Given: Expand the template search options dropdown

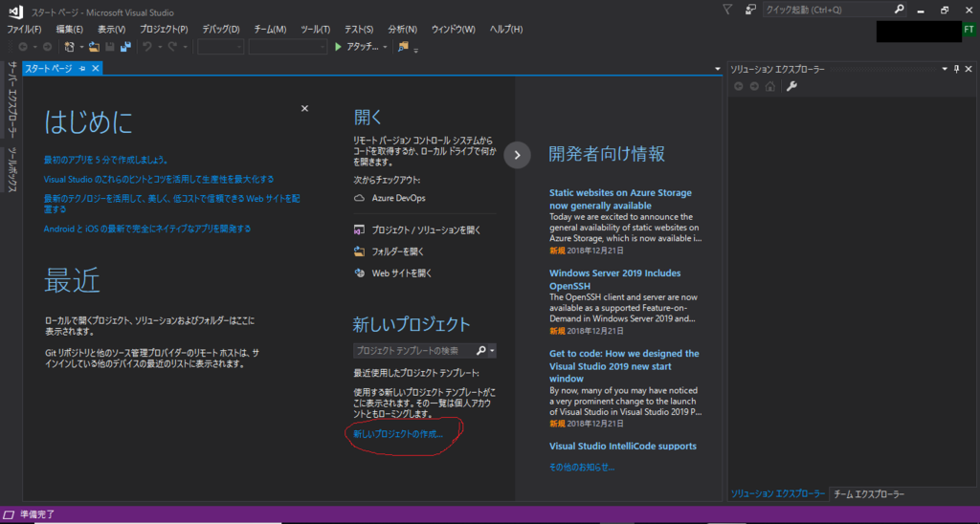Looking at the screenshot, I should [492, 351].
